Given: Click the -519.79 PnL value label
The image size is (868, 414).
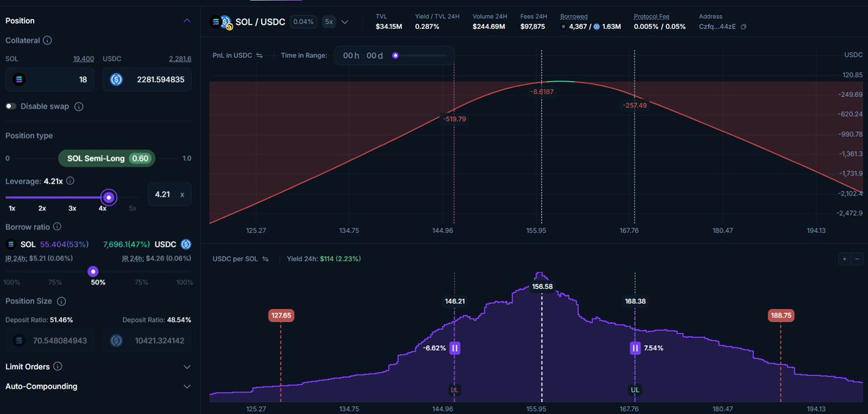Looking at the screenshot, I should pos(454,119).
